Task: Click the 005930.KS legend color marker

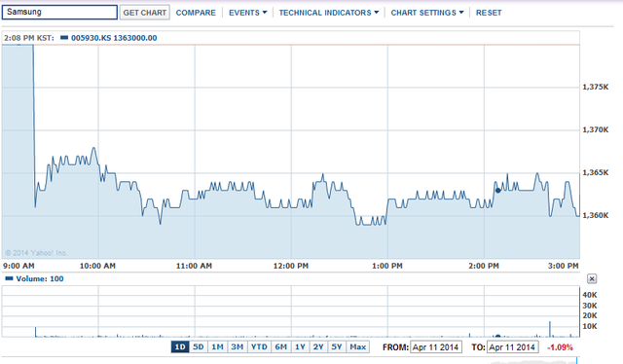Action: [x=64, y=38]
